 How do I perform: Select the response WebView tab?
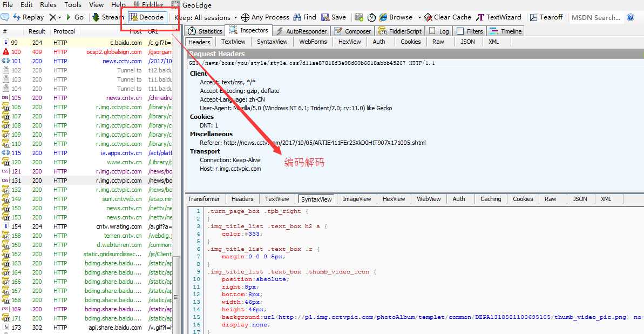pyautogui.click(x=429, y=199)
